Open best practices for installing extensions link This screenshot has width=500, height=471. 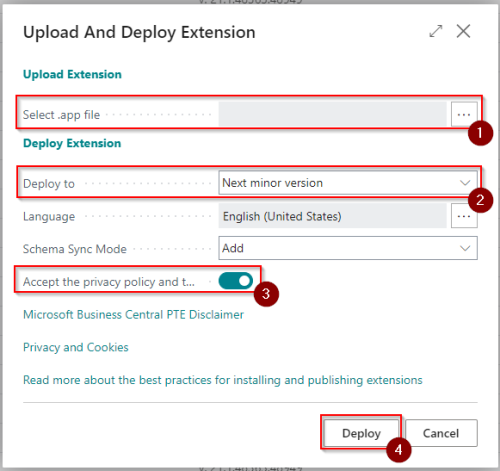pos(223,380)
